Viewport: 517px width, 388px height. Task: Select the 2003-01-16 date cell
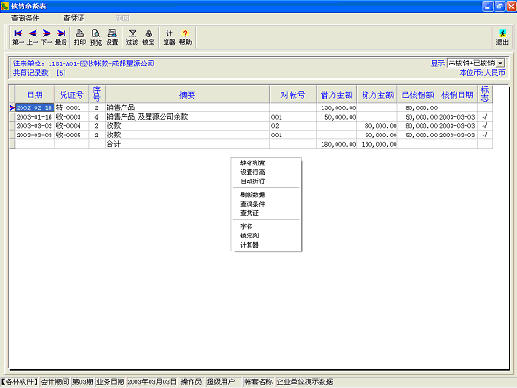(35, 117)
